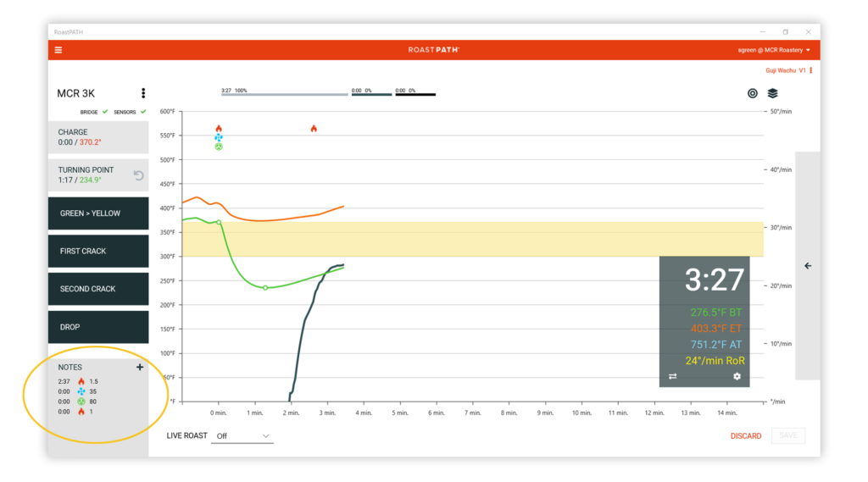868x482 pixels.
Task: Minimize the RoastPATH window
Action: 762,32
